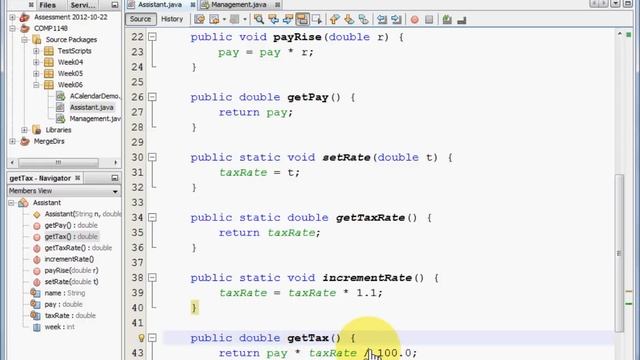Switch to the Services tab
Image resolution: width=640 pixels, height=360 pixels.
pyautogui.click(x=82, y=5)
